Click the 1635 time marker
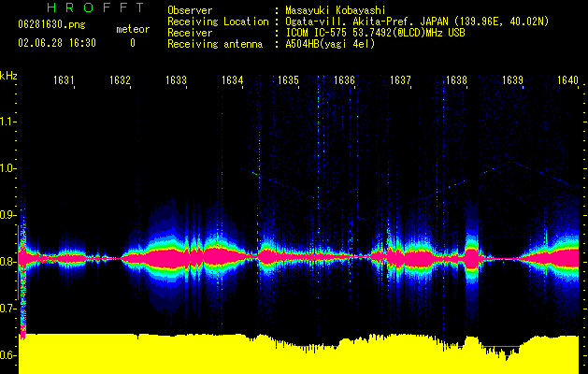Screen dimensions: 588x374 pyautogui.click(x=288, y=79)
